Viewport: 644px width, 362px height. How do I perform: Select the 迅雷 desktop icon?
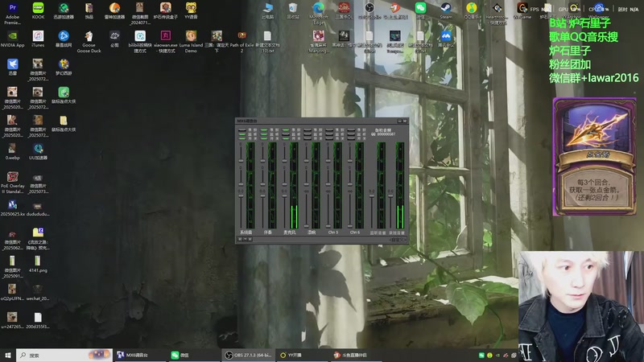pyautogui.click(x=12, y=68)
